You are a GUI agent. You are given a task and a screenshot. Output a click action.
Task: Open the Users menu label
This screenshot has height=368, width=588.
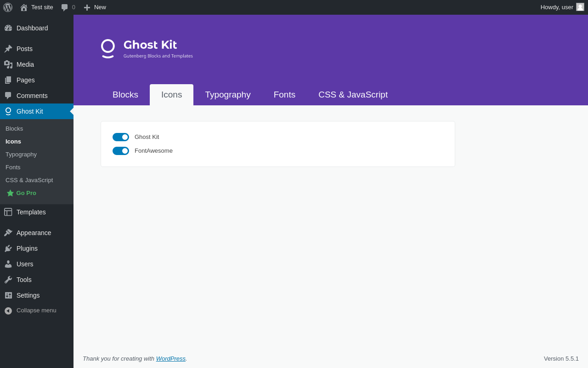(25, 264)
